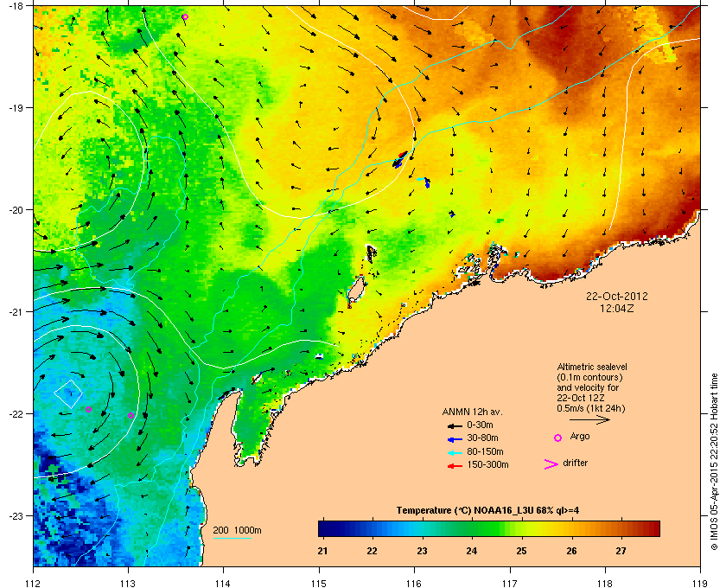Click the white diamond eddy-center contour
The image size is (726, 588).
[x=68, y=393]
